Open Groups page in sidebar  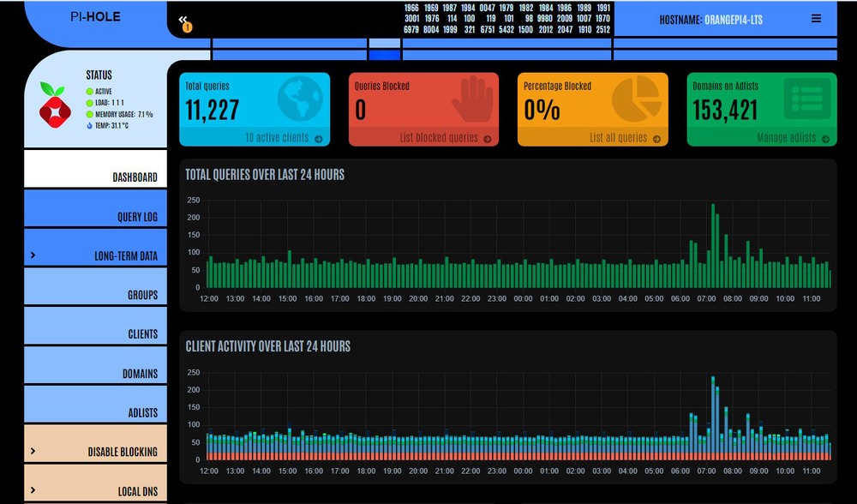pos(95,286)
